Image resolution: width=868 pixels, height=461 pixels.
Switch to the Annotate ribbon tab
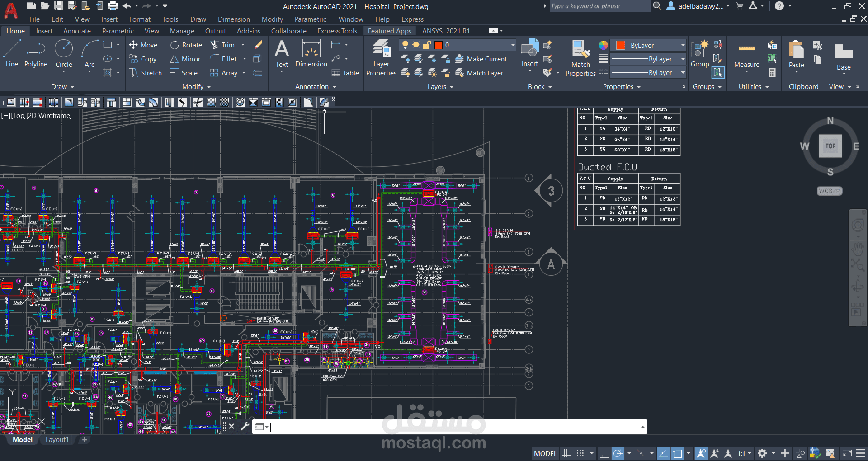click(77, 31)
